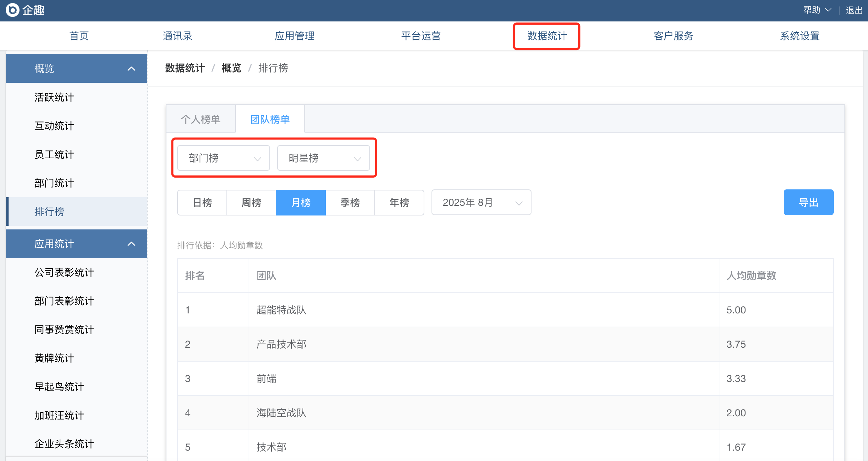The width and height of the screenshot is (868, 461).
Task: Select the 季榜 period option
Action: pyautogui.click(x=350, y=203)
